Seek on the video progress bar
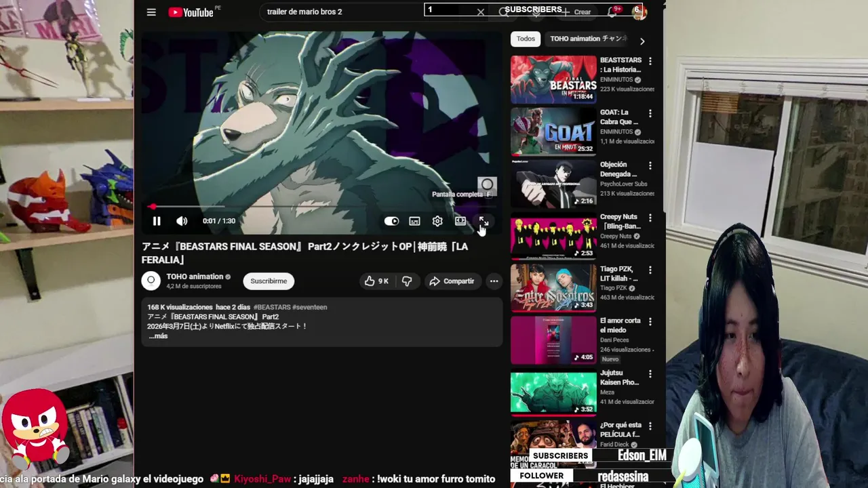868x488 pixels. tap(322, 207)
